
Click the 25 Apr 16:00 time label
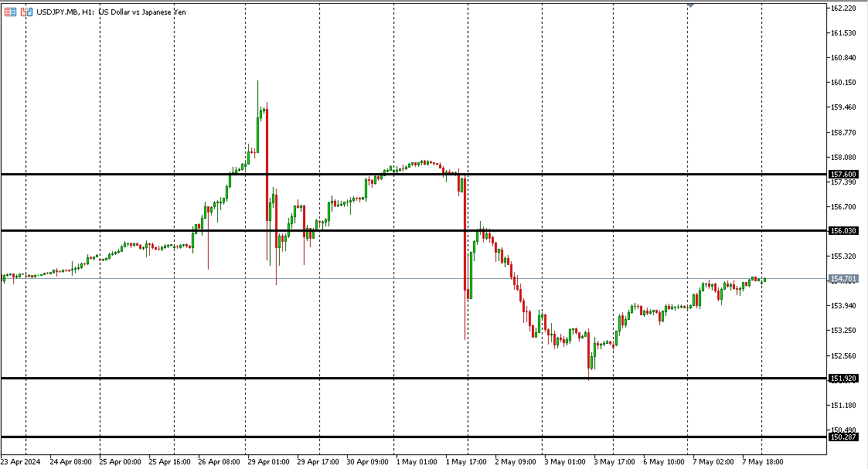(169, 462)
